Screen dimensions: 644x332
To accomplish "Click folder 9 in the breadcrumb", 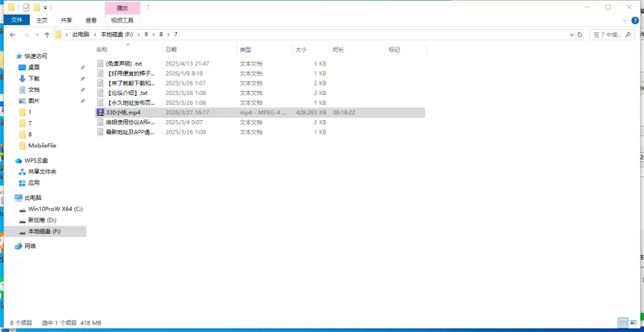I will click(146, 35).
